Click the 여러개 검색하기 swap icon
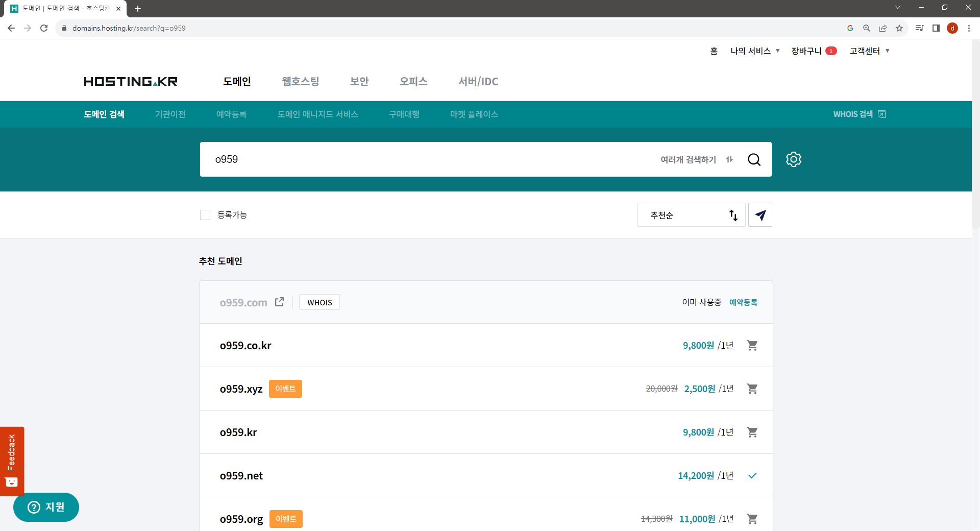Image resolution: width=980 pixels, height=531 pixels. (729, 159)
